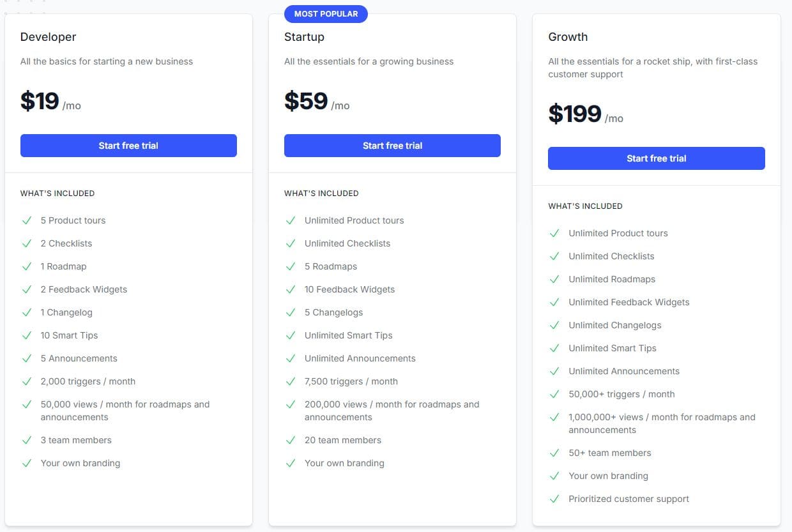Click checkmark next to 1 Roadmap

tap(26, 266)
